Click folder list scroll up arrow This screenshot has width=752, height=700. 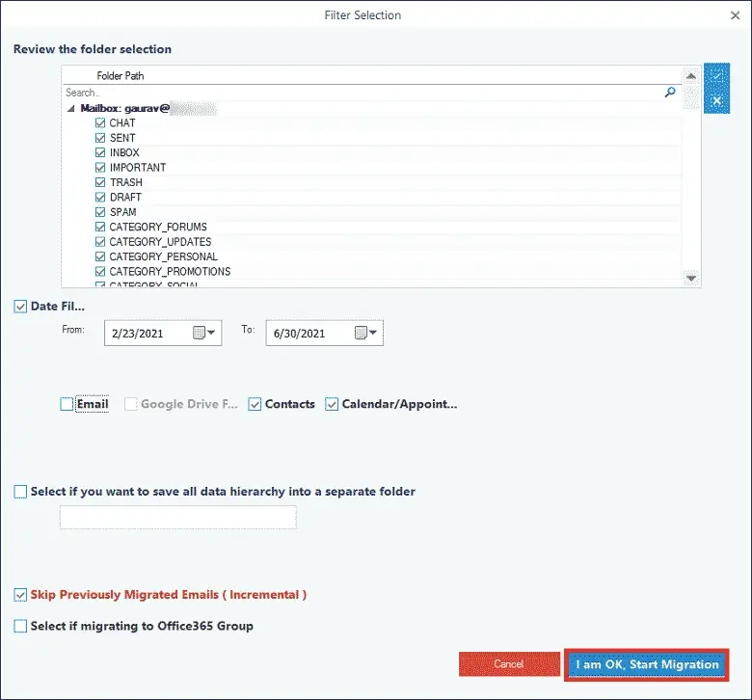tap(691, 76)
